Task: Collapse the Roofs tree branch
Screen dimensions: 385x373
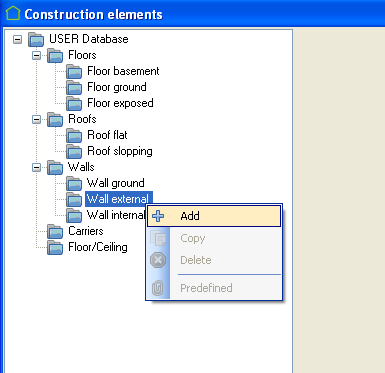Action: click(x=36, y=120)
